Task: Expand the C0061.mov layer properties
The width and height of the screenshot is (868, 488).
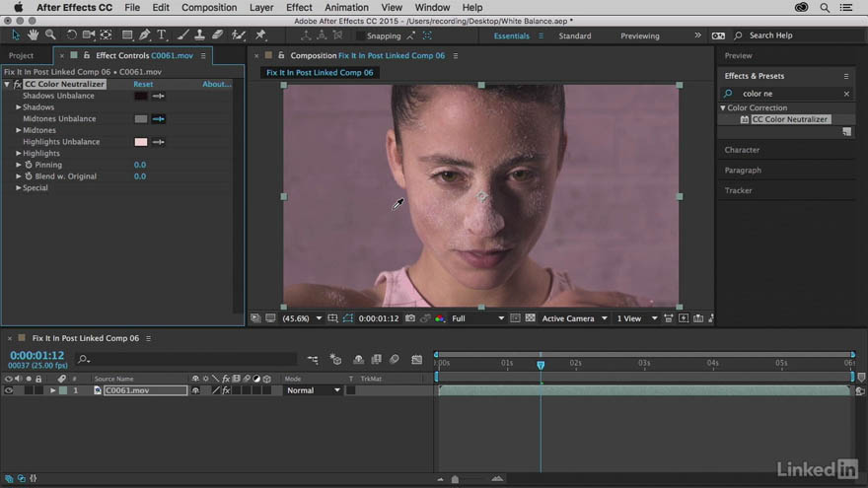Action: coord(52,390)
